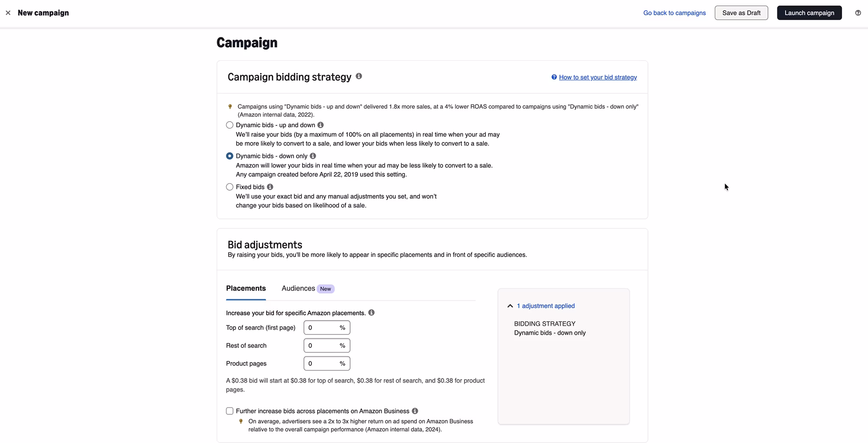Click the info icon beside Dynamic bids - up and down

click(320, 125)
